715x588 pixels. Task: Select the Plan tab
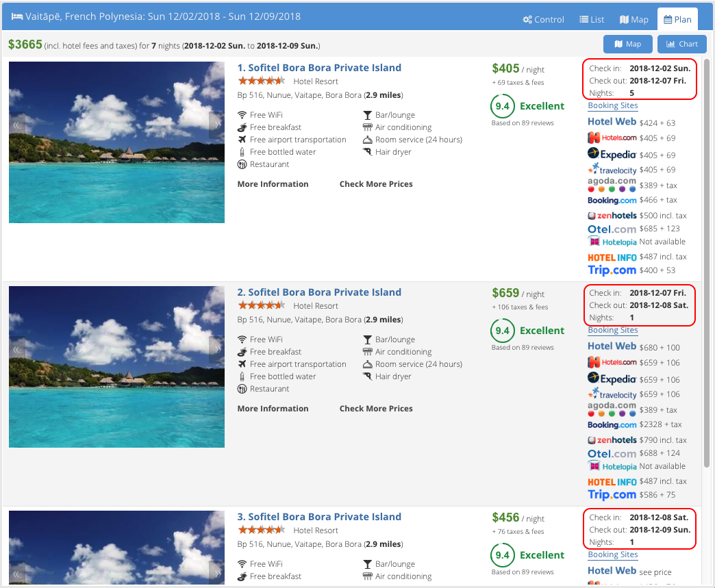click(677, 20)
